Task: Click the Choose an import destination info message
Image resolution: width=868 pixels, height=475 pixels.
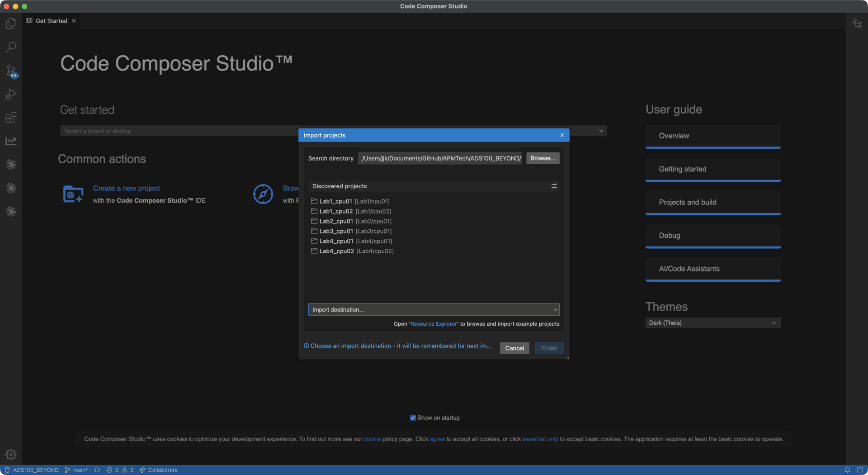Action: (397, 346)
